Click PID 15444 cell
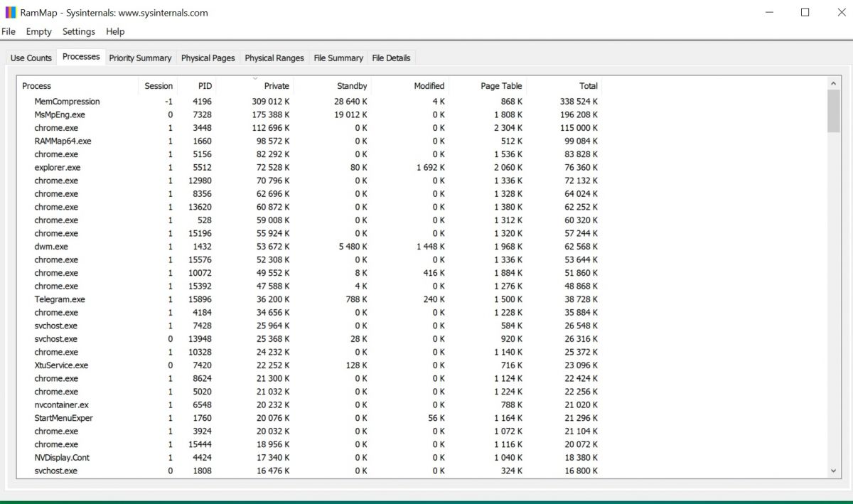The height and width of the screenshot is (504, 853). [200, 444]
